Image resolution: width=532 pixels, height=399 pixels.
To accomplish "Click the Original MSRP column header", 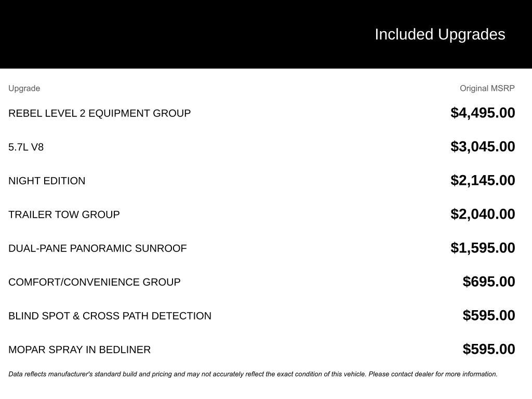I will coord(487,88).
